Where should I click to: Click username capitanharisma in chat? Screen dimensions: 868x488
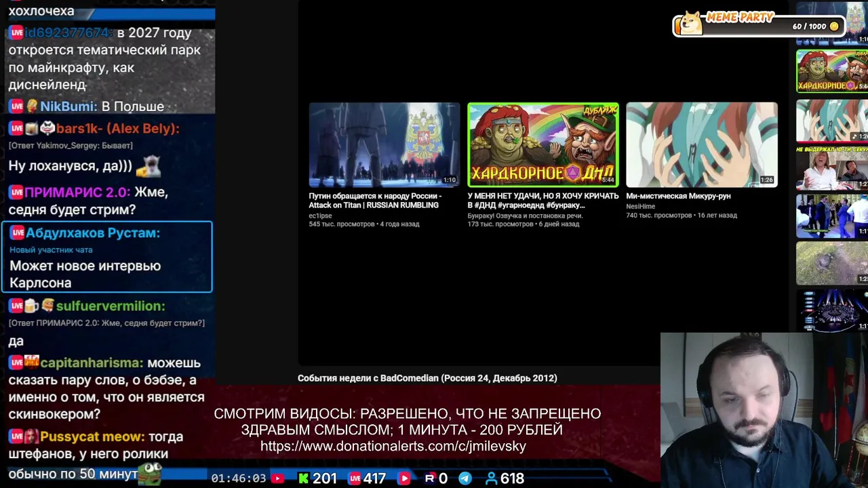[x=92, y=363]
